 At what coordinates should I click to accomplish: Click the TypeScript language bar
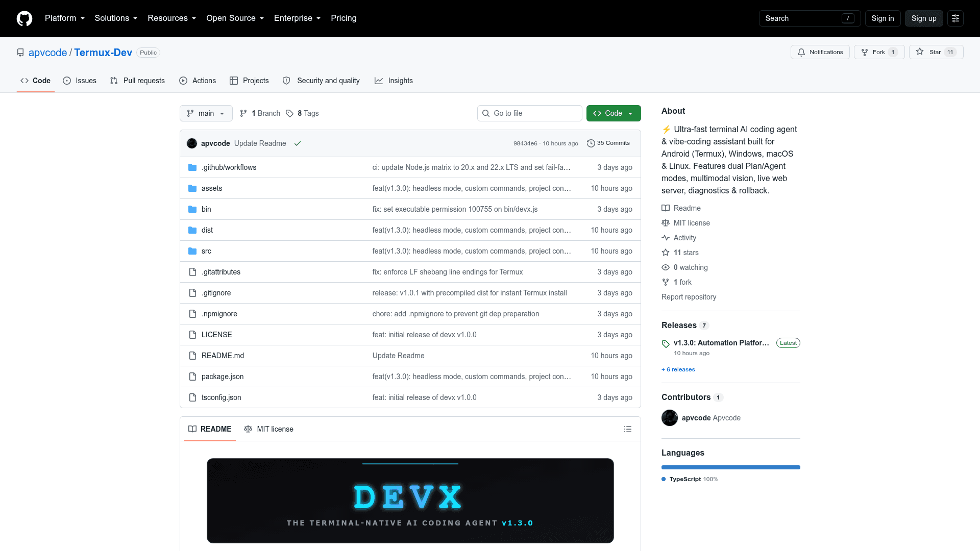click(x=731, y=467)
